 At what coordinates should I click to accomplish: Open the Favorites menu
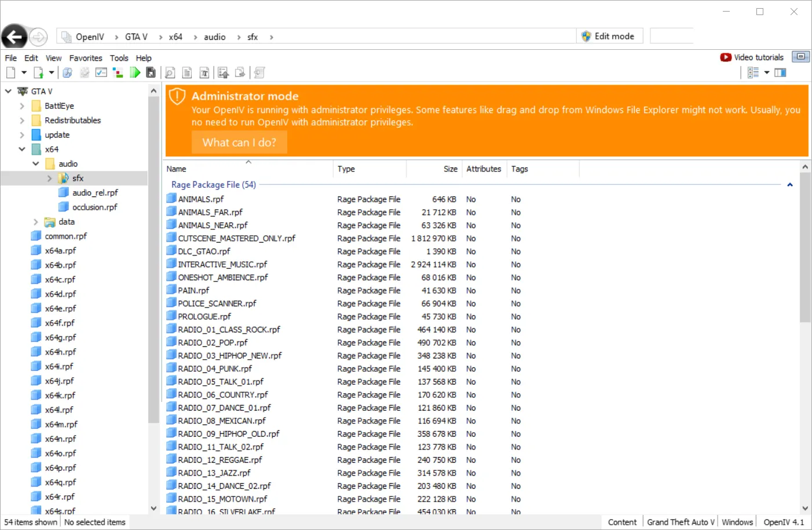point(86,58)
